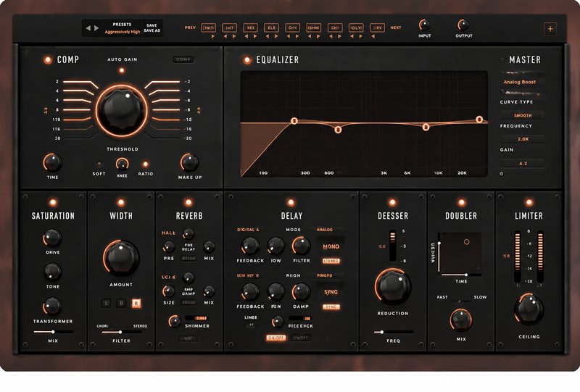580x392 pixels.
Task: Click the compressor MAKE UP knob
Action: point(190,162)
